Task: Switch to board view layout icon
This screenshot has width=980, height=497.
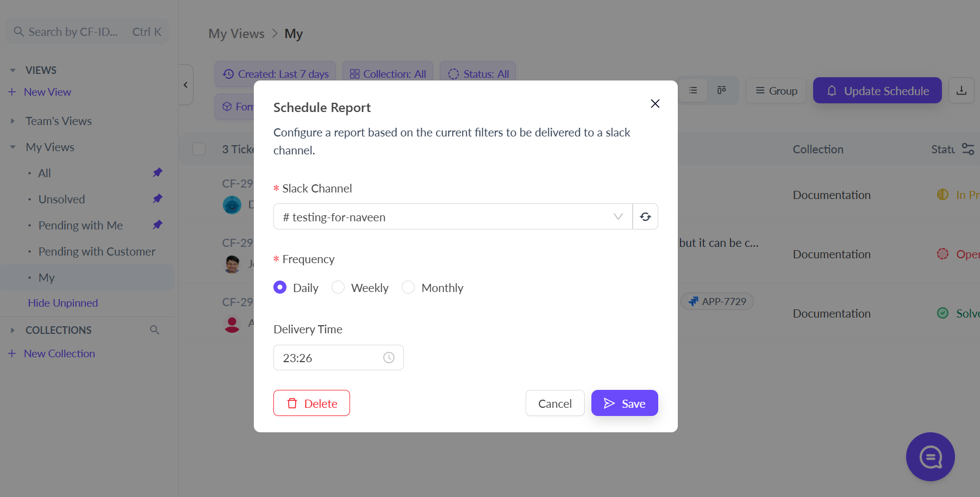Action: click(721, 90)
